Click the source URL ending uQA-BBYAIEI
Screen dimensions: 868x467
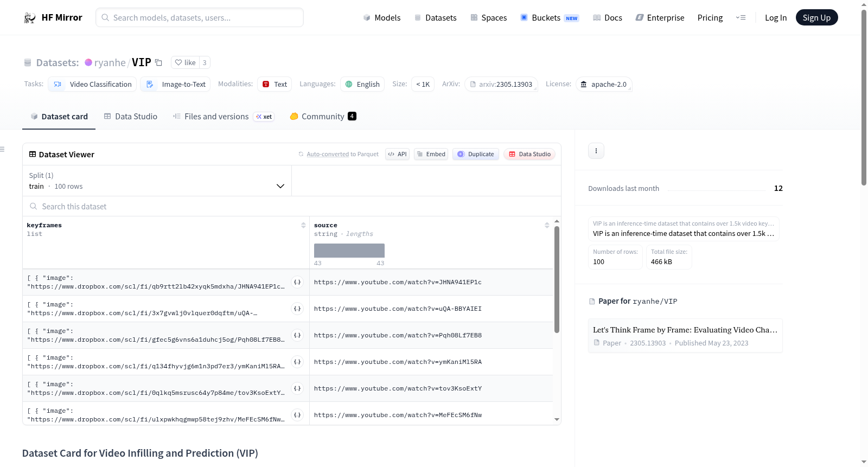(398, 309)
